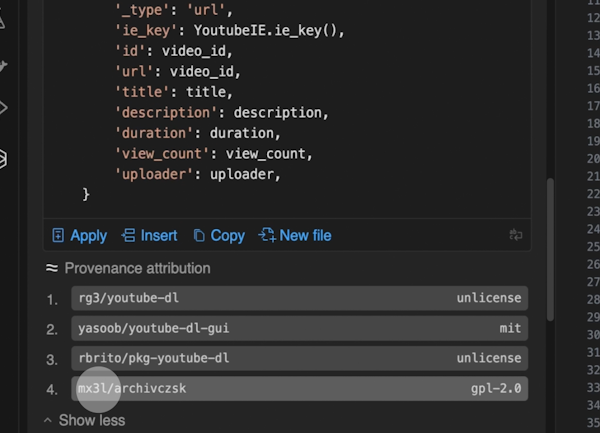Click the mit license label
Image resolution: width=600 pixels, height=433 pixels.
pos(510,328)
